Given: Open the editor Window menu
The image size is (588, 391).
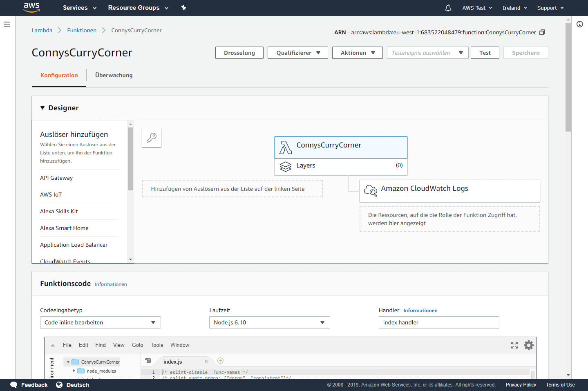Looking at the screenshot, I should pyautogui.click(x=180, y=345).
